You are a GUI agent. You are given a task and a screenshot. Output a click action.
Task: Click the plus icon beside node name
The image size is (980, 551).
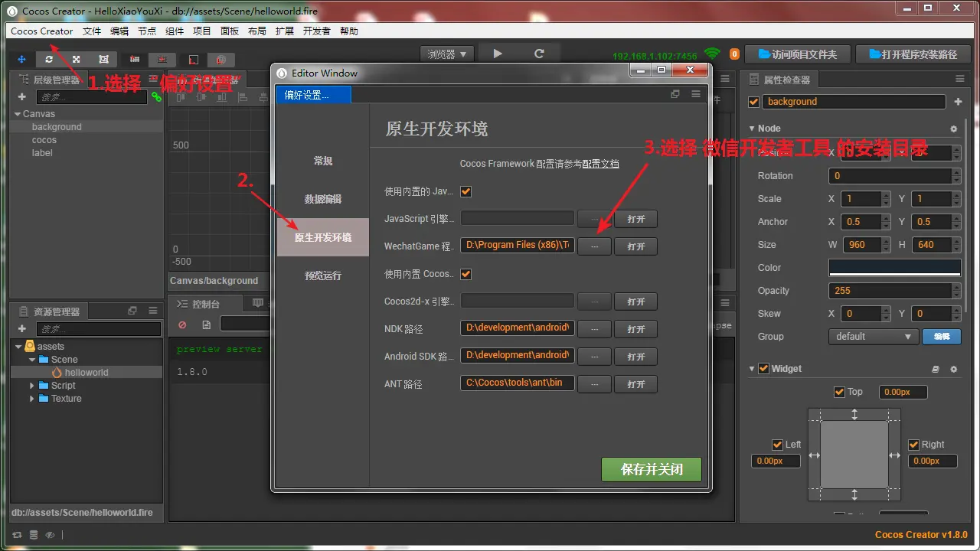(x=958, y=102)
